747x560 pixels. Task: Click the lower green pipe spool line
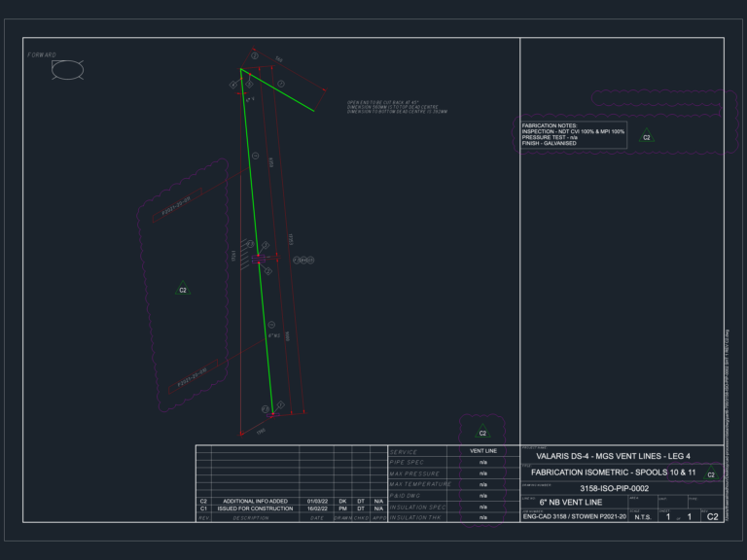266,338
